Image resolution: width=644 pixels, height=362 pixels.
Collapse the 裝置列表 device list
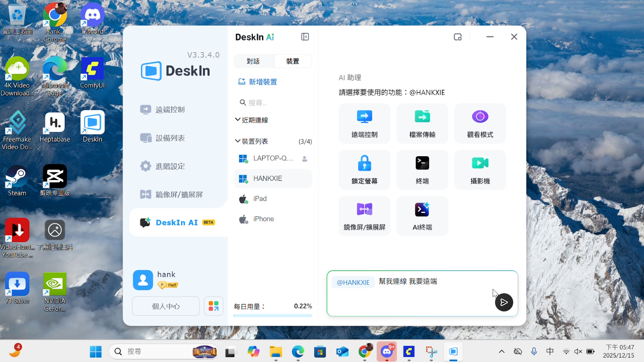pyautogui.click(x=238, y=141)
